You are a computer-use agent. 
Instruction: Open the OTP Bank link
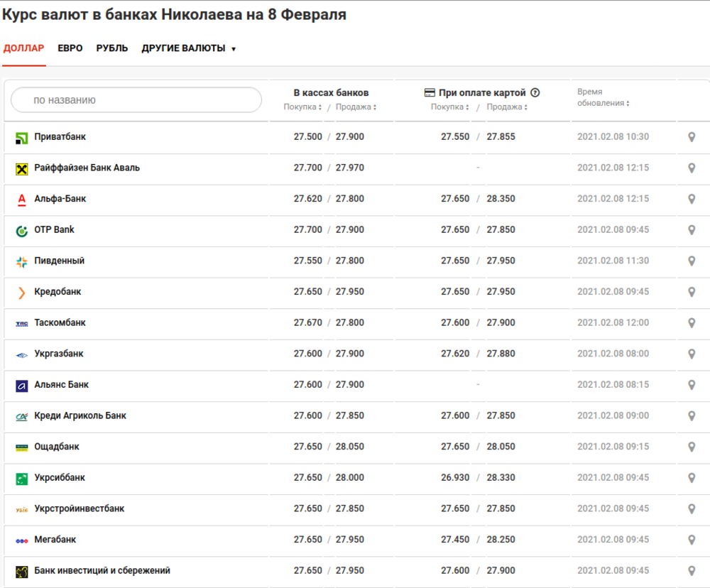click(x=55, y=229)
